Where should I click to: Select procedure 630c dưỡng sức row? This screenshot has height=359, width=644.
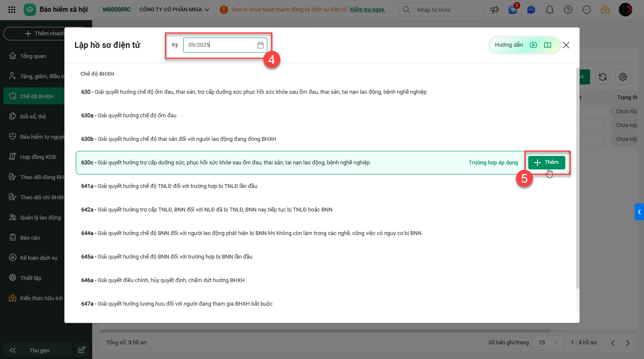pos(323,163)
